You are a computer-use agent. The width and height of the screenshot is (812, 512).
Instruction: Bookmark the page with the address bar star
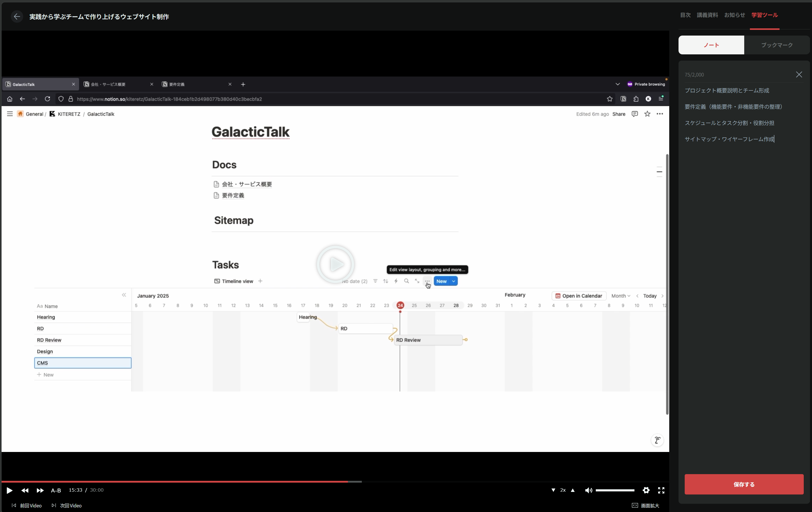click(609, 99)
